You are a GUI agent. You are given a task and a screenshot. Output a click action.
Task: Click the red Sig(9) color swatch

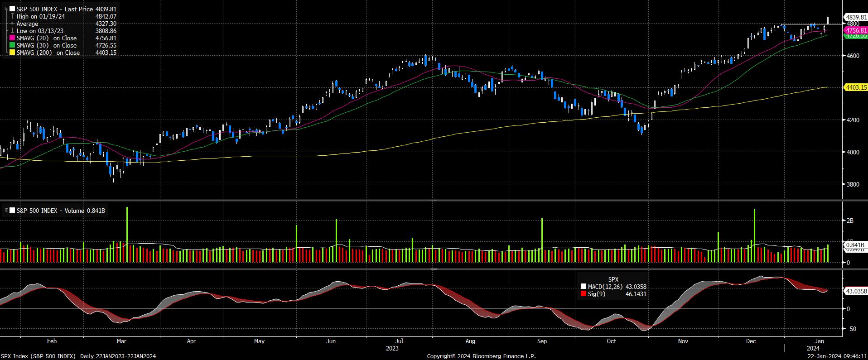[x=583, y=294]
